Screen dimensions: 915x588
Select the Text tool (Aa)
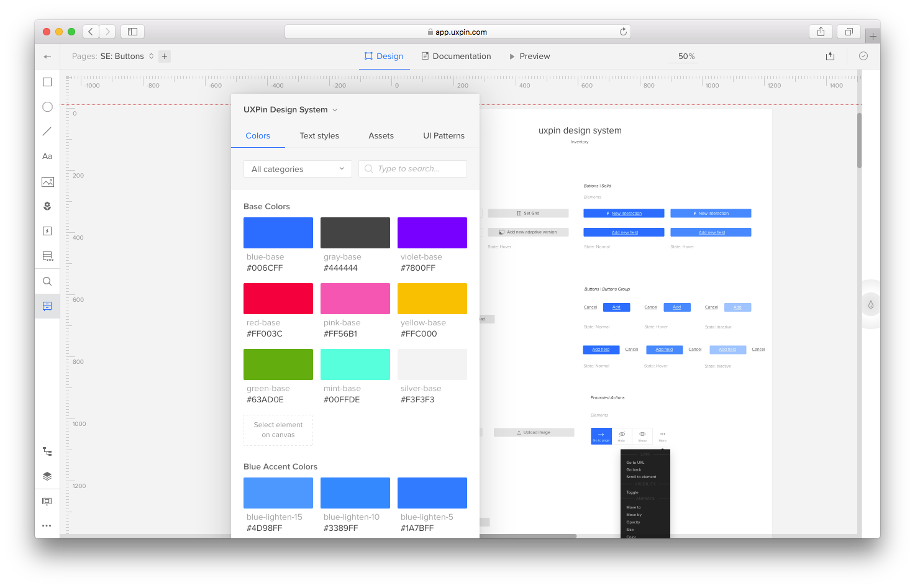47,156
